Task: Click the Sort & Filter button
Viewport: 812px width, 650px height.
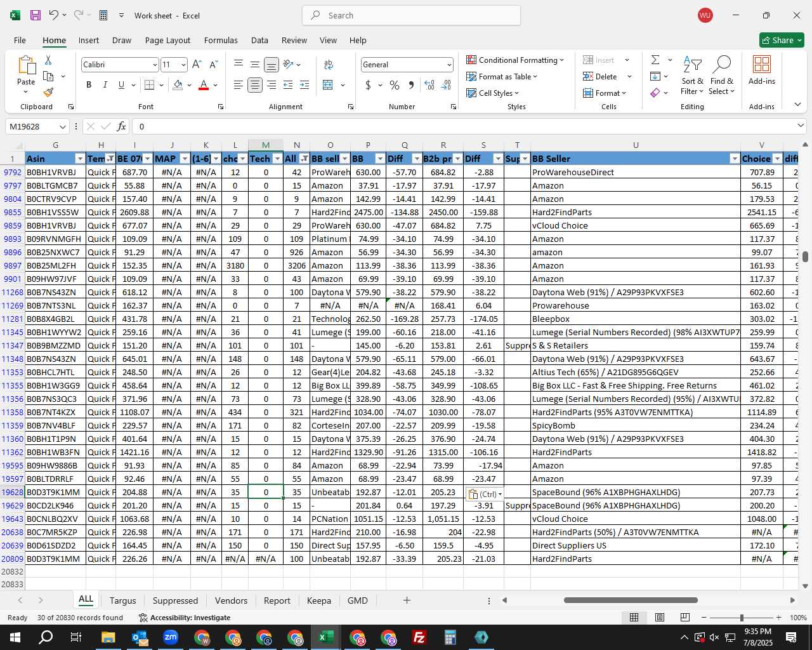Action: (x=693, y=75)
